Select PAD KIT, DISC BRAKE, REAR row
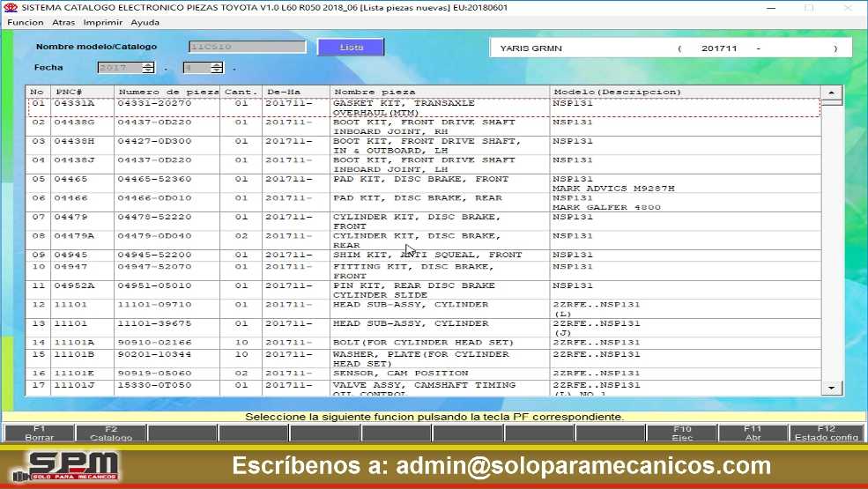The image size is (868, 489). pos(424,203)
